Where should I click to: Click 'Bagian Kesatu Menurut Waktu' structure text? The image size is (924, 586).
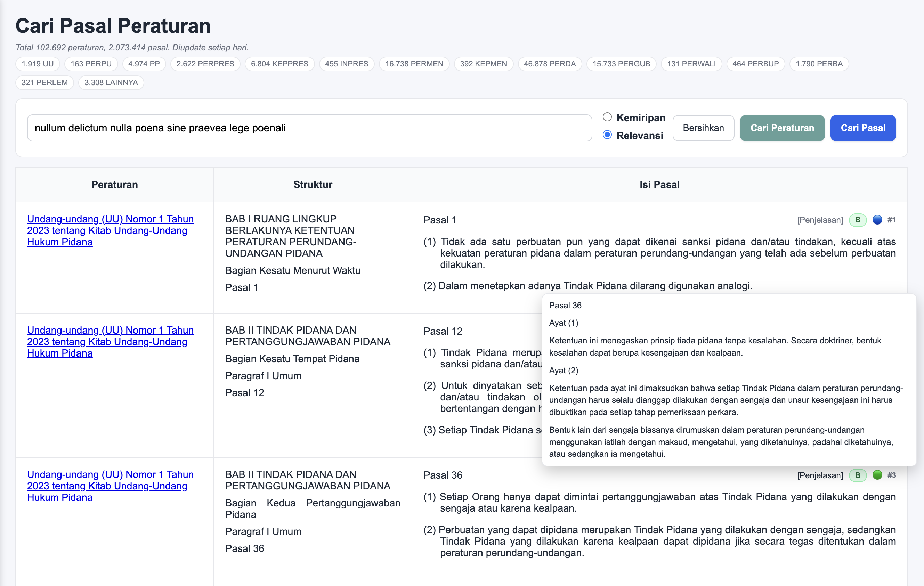(x=293, y=270)
